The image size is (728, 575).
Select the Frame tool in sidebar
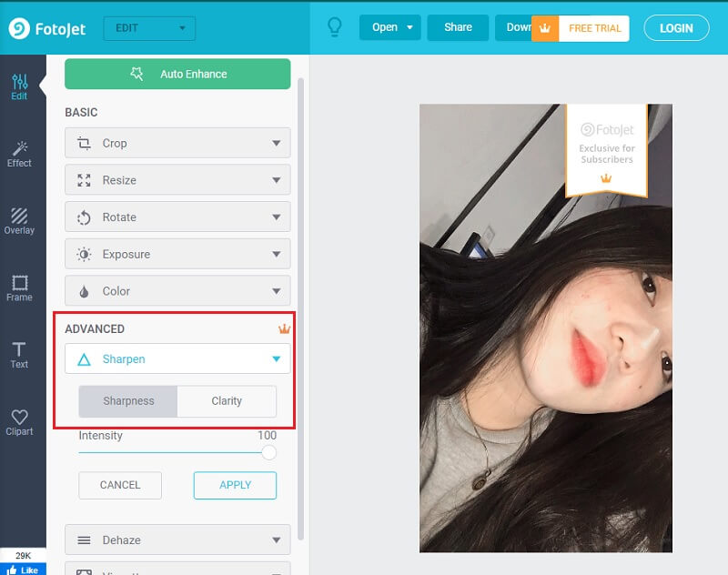point(19,287)
